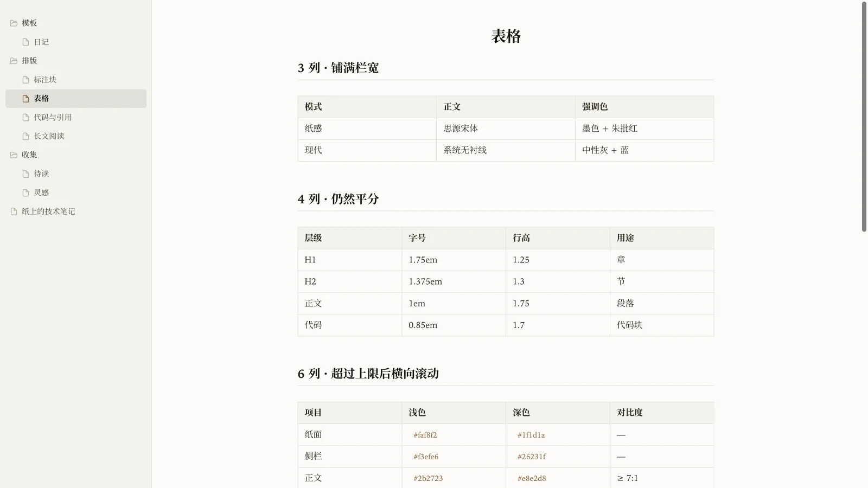Click the 墨色 + 朱批红 cell

[644, 129]
